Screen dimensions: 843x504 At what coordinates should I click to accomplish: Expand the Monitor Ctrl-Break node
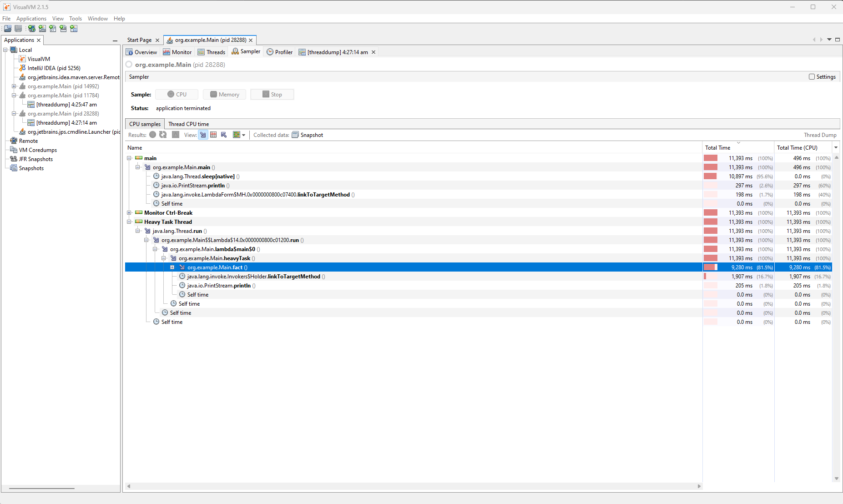click(130, 212)
